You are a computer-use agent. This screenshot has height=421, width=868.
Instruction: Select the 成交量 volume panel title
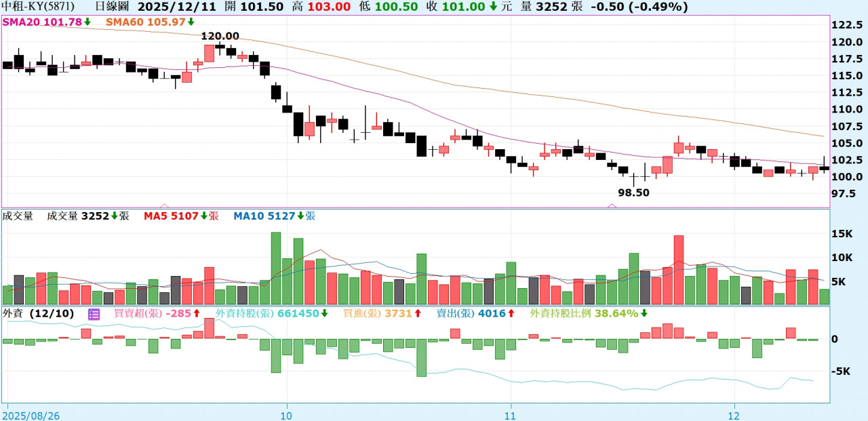pos(18,216)
